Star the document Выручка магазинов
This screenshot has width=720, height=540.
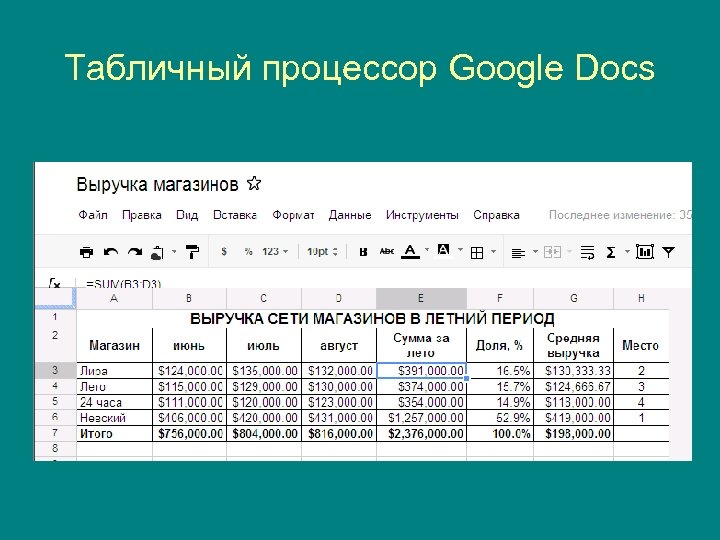[254, 184]
